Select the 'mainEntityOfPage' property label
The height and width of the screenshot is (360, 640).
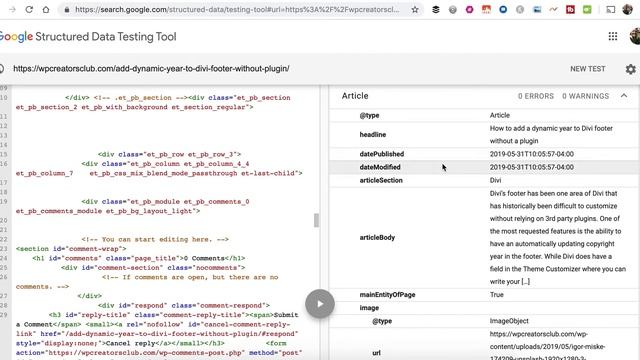pos(387,294)
